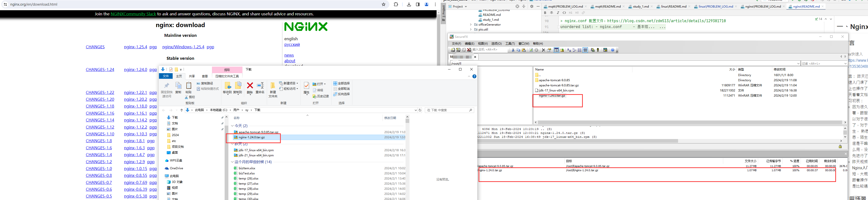Click the русский language link
This screenshot has height=200, width=868.
(x=292, y=44)
